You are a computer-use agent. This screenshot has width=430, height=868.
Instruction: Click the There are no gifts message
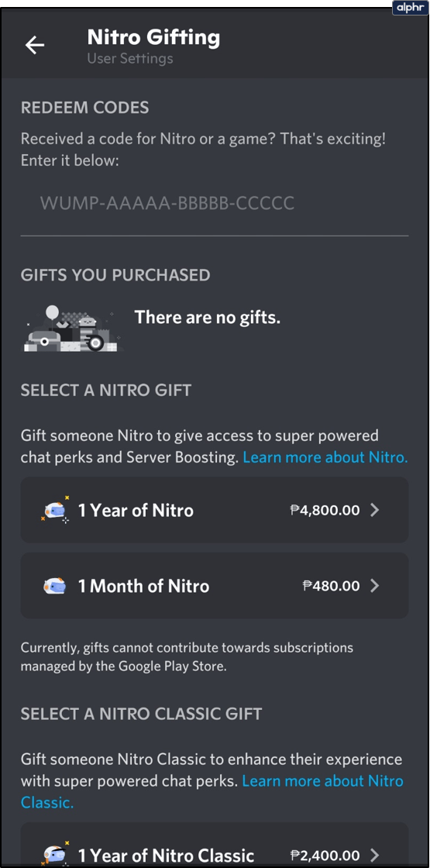click(x=208, y=317)
